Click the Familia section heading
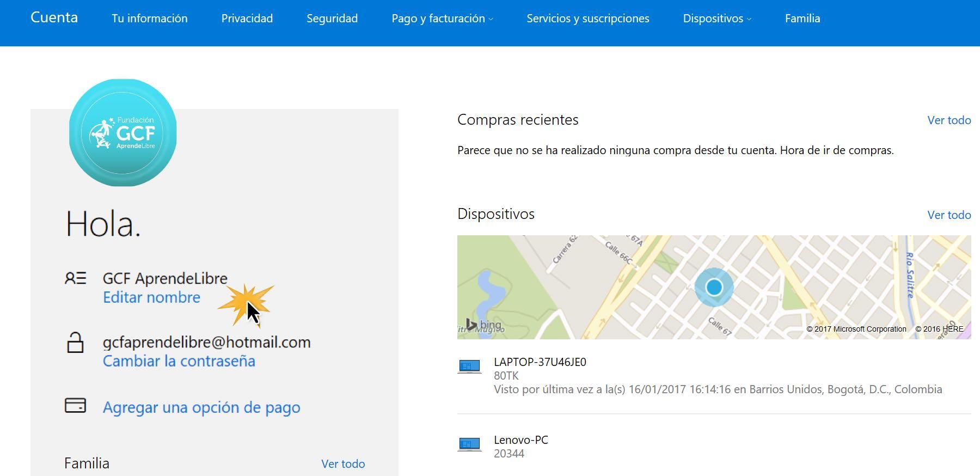 [x=87, y=463]
